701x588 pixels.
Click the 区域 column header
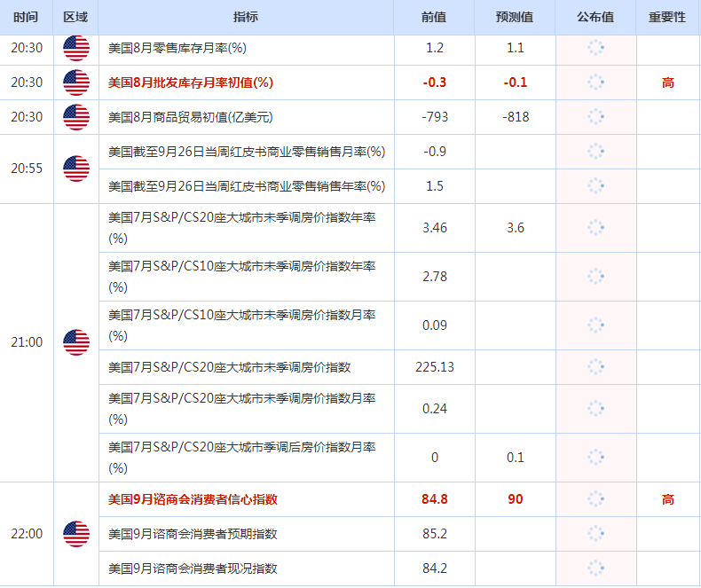point(75,17)
